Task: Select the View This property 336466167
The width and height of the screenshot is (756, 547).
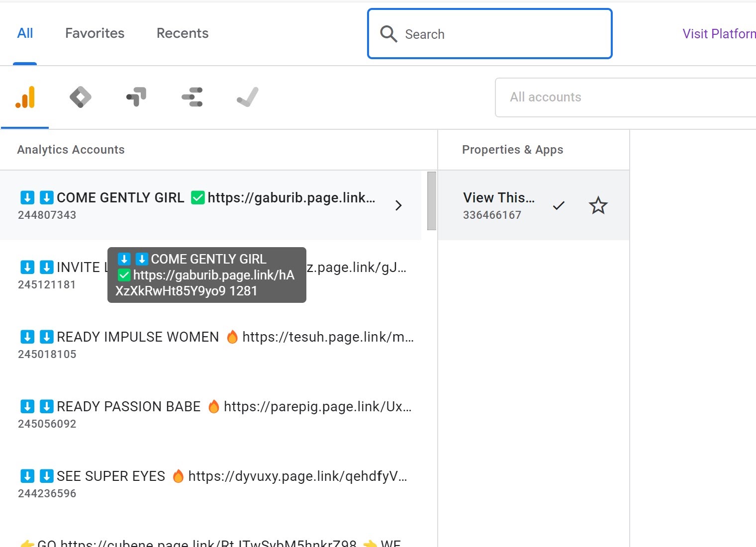Action: [x=534, y=205]
